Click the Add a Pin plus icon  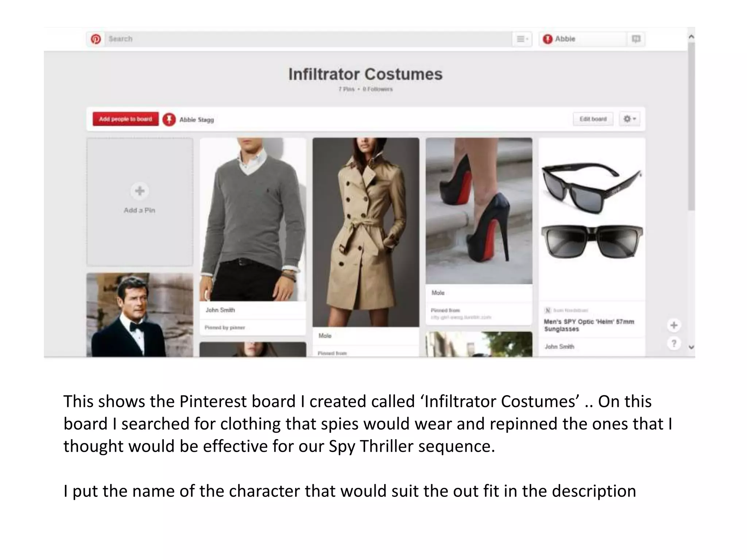pos(140,191)
